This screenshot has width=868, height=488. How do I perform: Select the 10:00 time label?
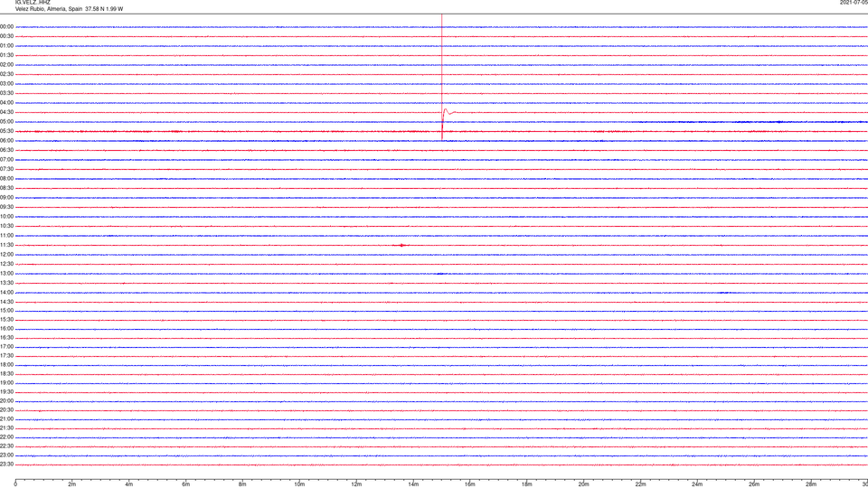pyautogui.click(x=6, y=217)
